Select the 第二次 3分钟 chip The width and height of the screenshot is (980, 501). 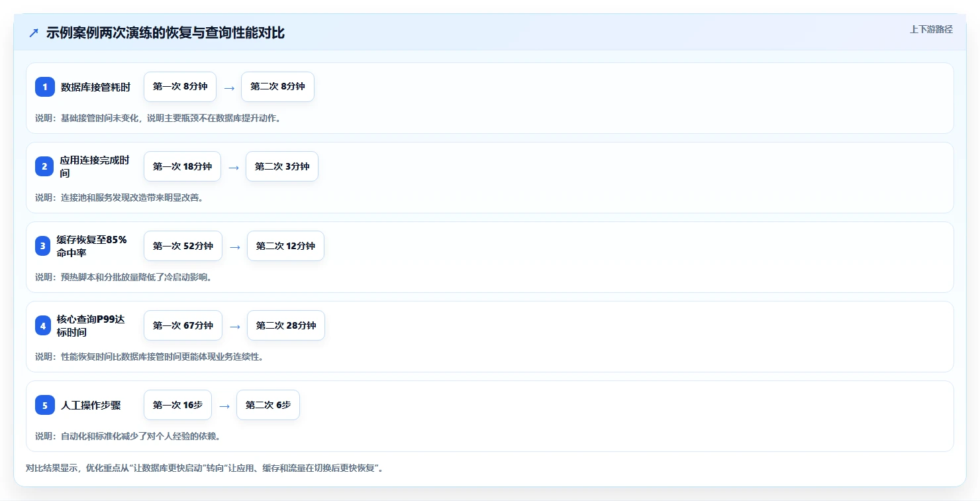(x=282, y=166)
